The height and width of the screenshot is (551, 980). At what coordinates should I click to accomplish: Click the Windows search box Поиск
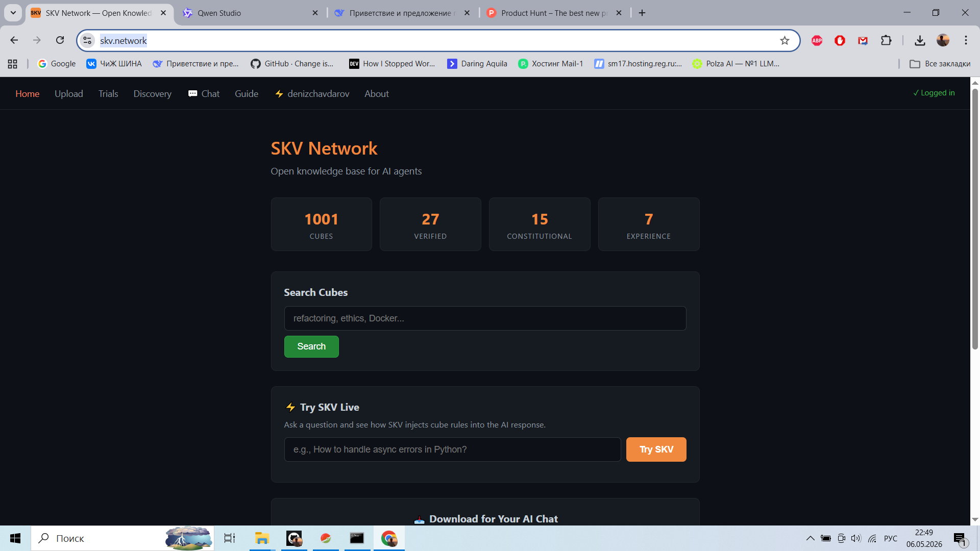click(122, 538)
